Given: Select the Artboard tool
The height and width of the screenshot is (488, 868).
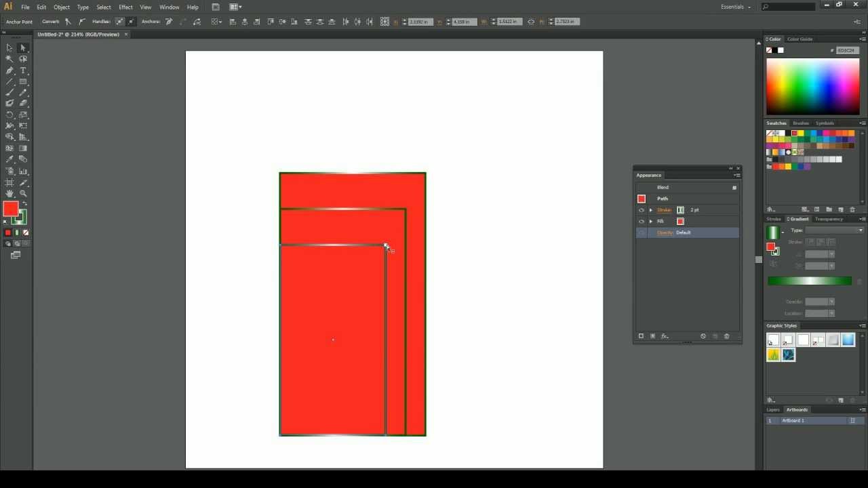Looking at the screenshot, I should pyautogui.click(x=9, y=182).
